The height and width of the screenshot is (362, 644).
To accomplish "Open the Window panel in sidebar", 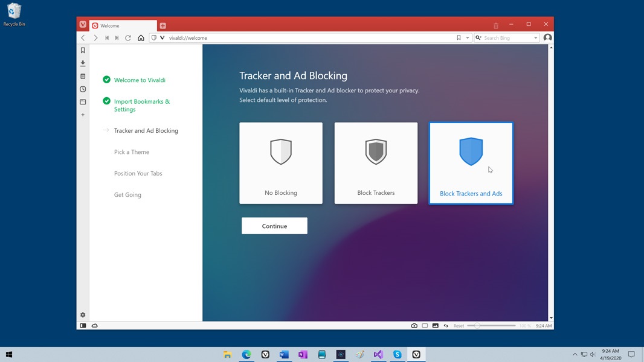I will [x=83, y=102].
